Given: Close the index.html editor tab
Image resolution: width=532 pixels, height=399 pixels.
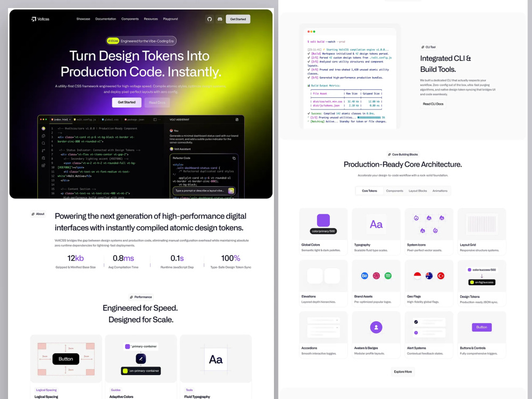Looking at the screenshot, I should [x=70, y=119].
